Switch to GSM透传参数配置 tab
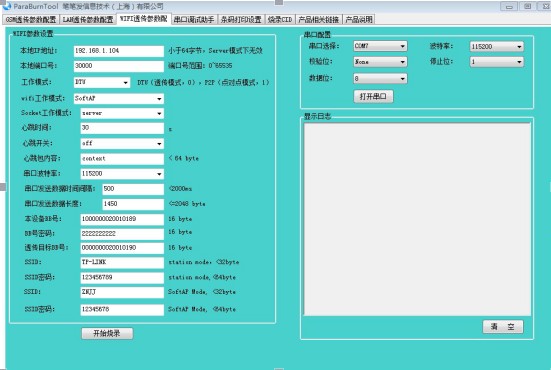551x370 pixels. coord(31,19)
